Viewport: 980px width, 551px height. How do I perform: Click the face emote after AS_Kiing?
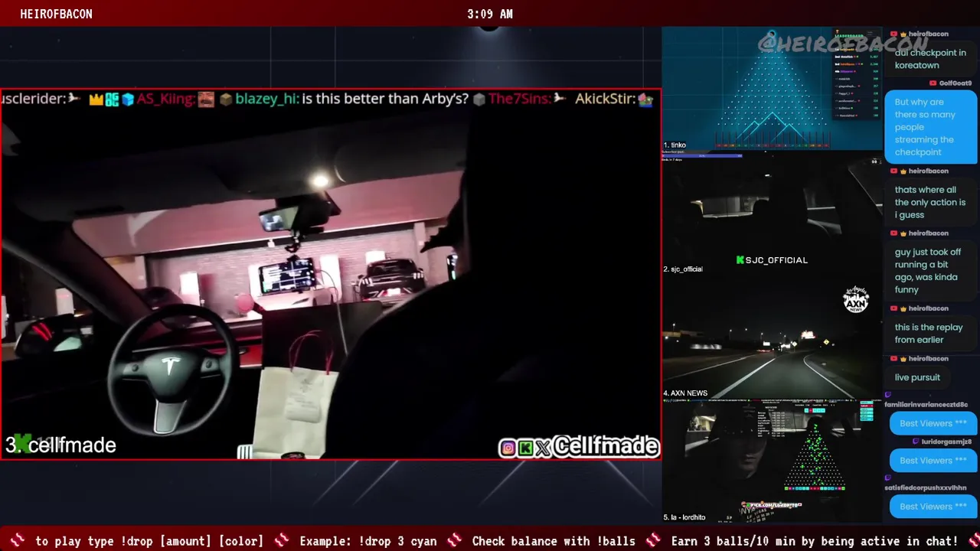coord(206,99)
